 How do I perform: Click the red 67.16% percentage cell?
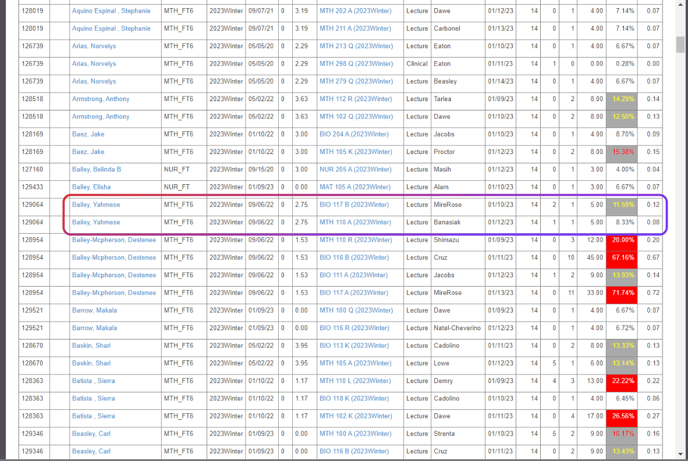tap(622, 258)
